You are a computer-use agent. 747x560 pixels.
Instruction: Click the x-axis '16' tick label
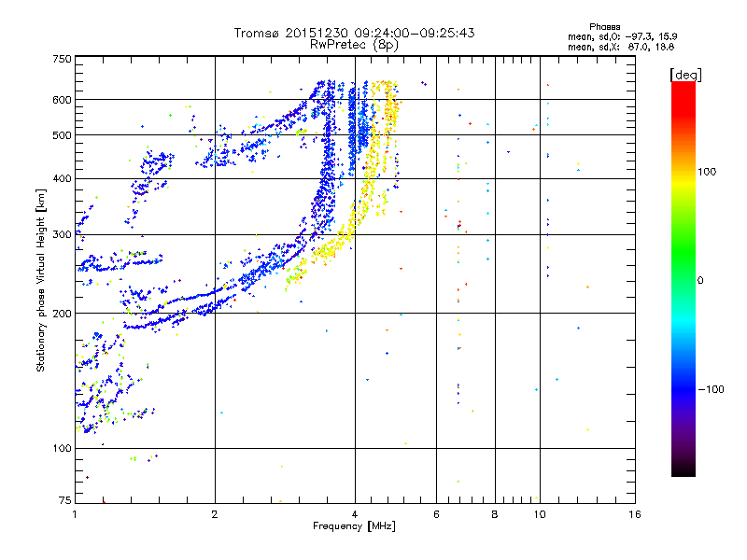tap(635, 514)
